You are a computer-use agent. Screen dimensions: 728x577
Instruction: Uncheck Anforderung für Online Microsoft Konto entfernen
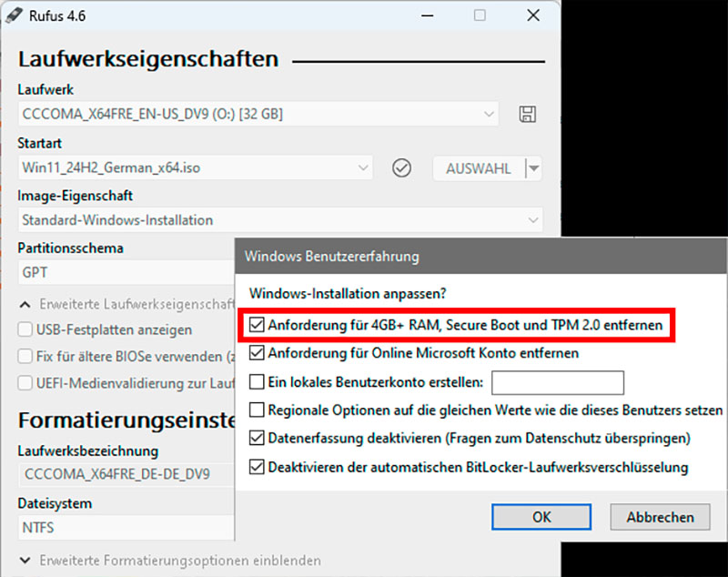[x=257, y=353]
